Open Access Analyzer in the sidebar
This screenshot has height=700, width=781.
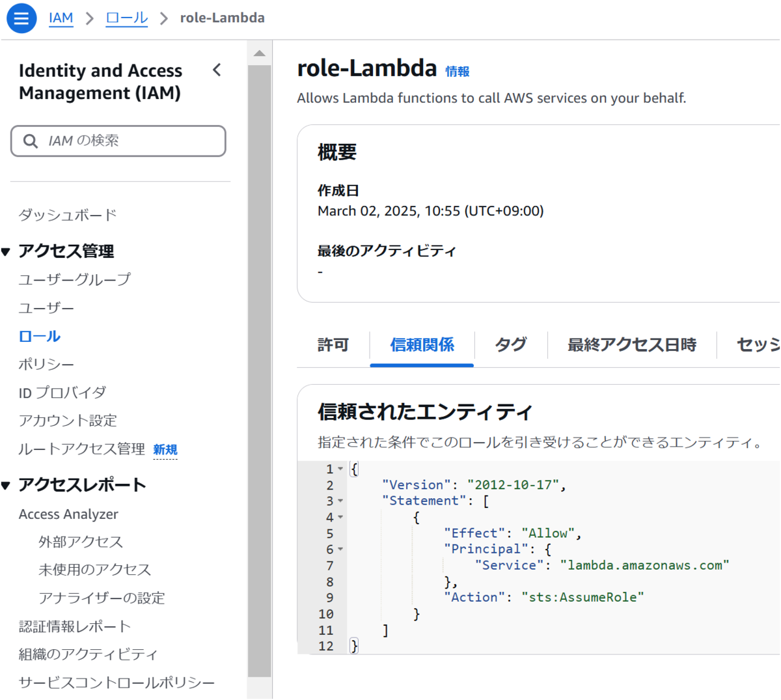point(68,514)
